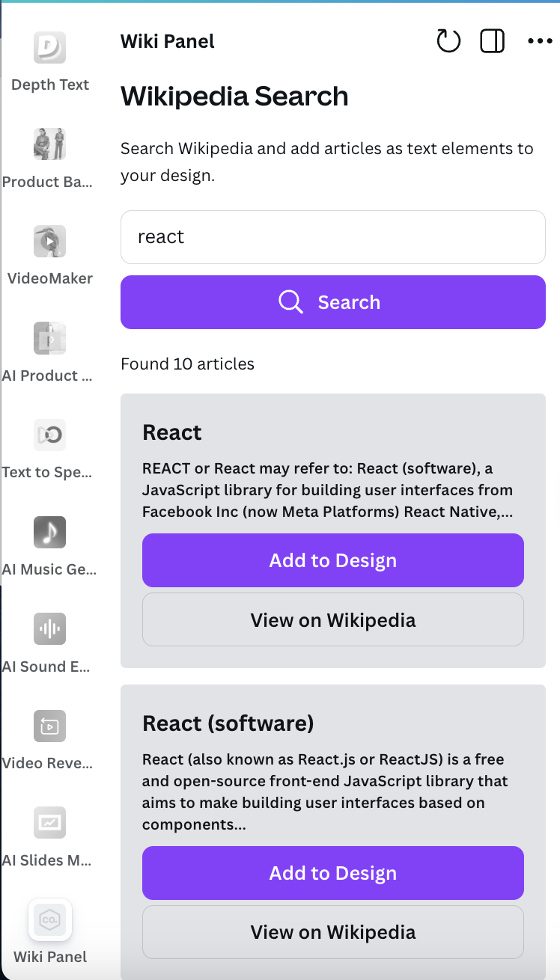Click the reload icon in Wiki Panel header

tap(448, 41)
